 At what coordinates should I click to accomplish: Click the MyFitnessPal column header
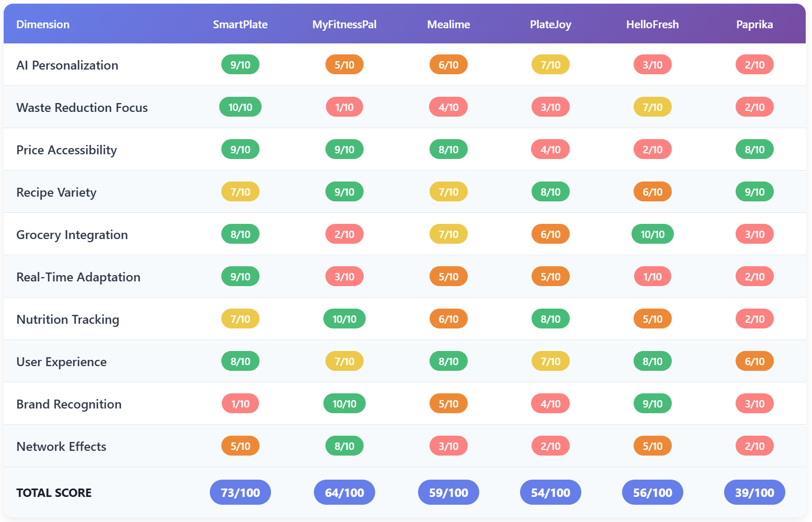point(344,25)
